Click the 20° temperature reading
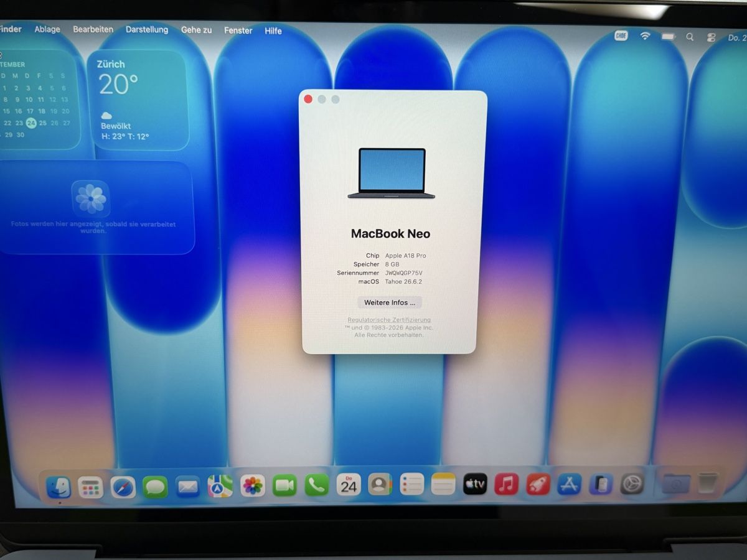This screenshot has width=747, height=560. (118, 84)
